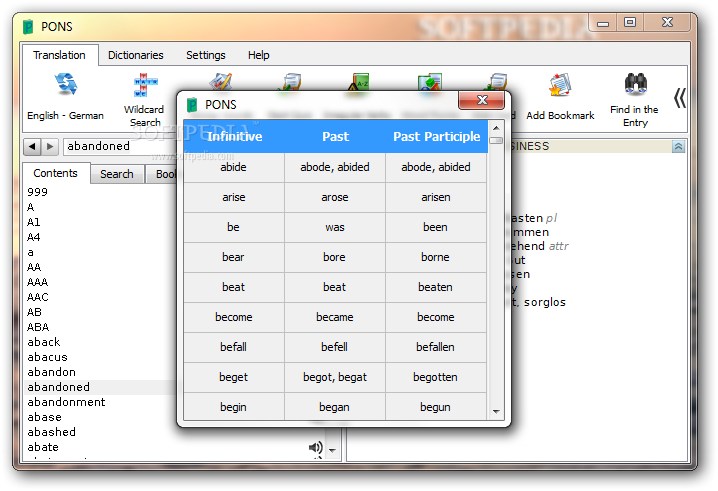718x491 pixels.
Task: Collapse the entry header with chevron icon
Action: point(678,147)
